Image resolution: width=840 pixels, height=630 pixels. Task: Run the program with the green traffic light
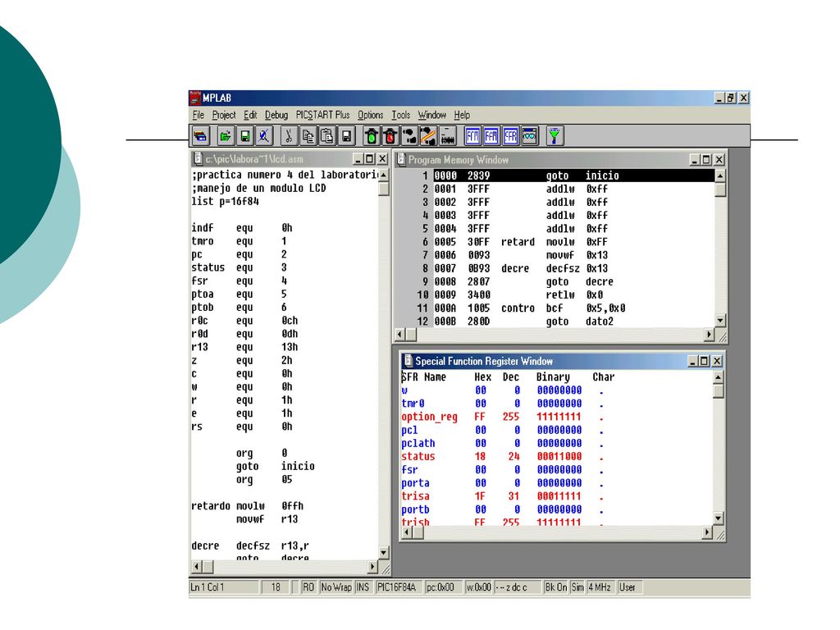372,136
